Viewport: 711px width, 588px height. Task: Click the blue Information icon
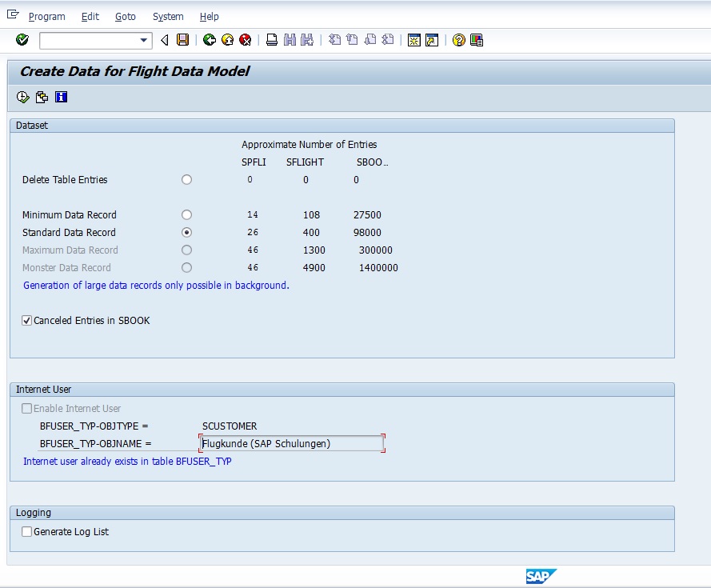pos(61,97)
